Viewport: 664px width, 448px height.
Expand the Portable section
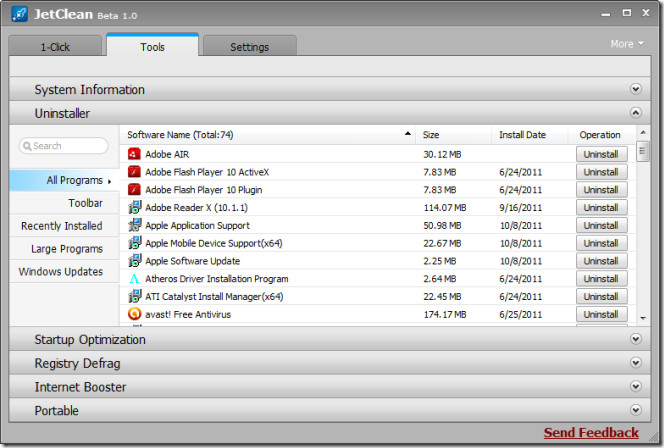pyautogui.click(x=636, y=410)
